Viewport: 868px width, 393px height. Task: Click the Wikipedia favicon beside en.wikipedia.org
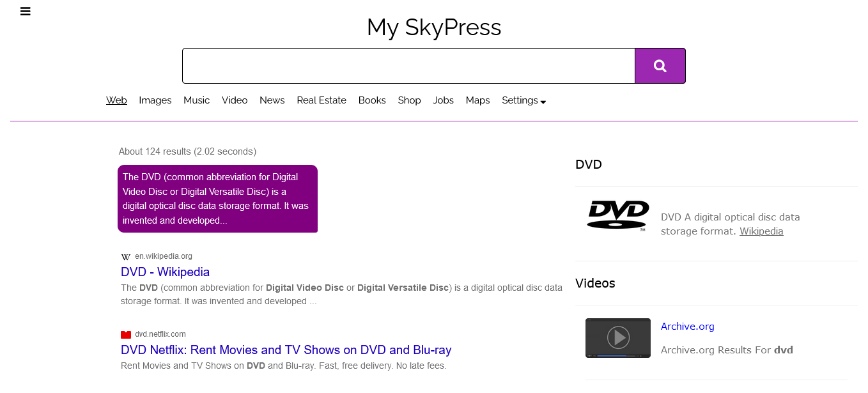pos(125,257)
